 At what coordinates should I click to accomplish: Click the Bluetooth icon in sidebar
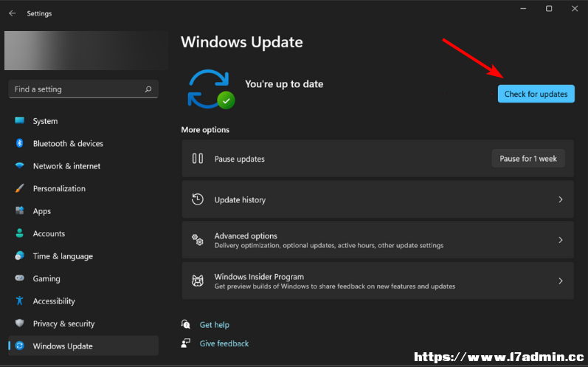click(x=19, y=143)
